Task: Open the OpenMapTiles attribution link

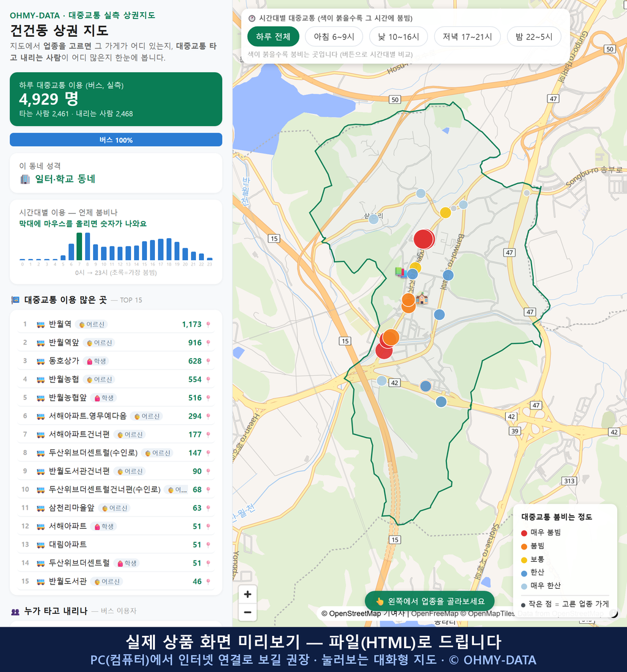Action: [487, 614]
